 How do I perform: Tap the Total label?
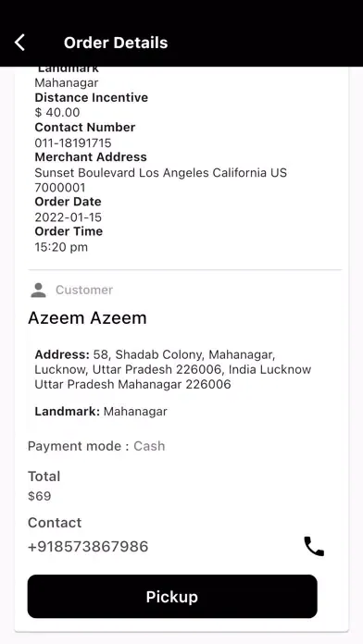44,477
